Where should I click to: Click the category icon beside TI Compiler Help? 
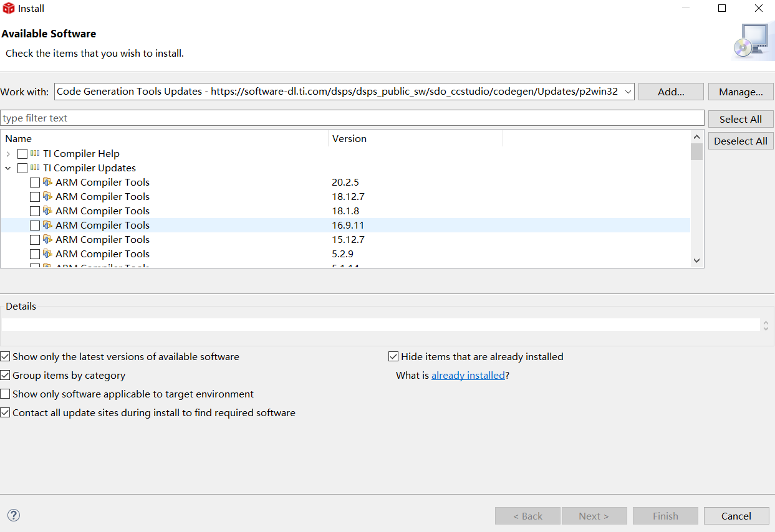(x=36, y=153)
